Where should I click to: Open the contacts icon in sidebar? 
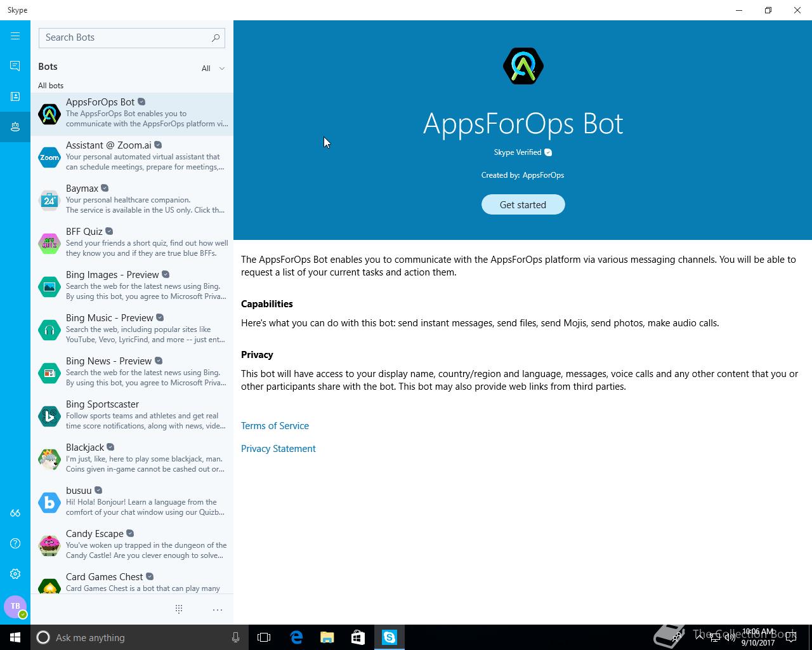(15, 96)
